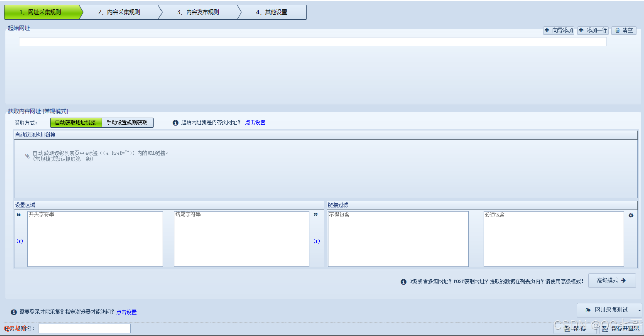This screenshot has width=644, height=336.
Task: Click the opening quote icon beside 开头字符串
Action: pyautogui.click(x=19, y=214)
